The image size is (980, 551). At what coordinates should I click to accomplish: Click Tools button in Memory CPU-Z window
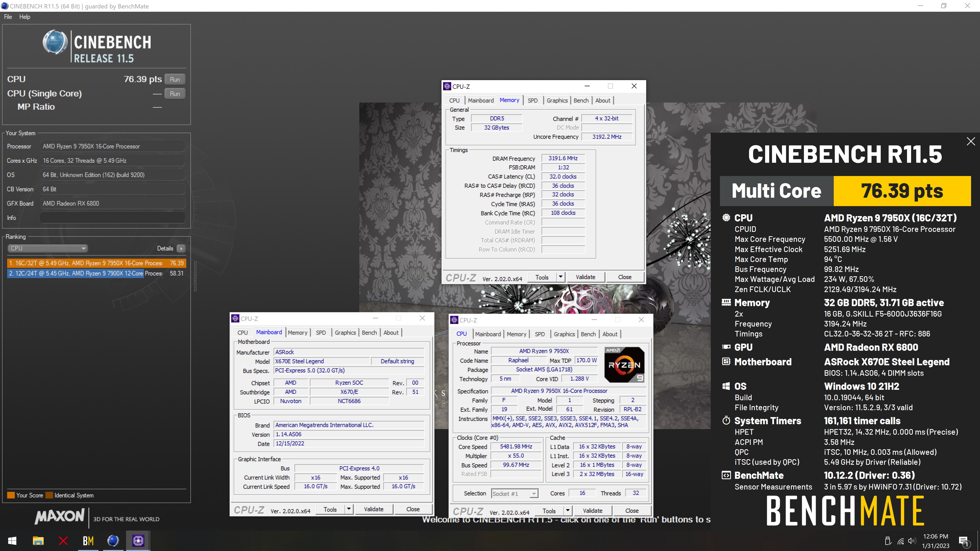tap(542, 277)
